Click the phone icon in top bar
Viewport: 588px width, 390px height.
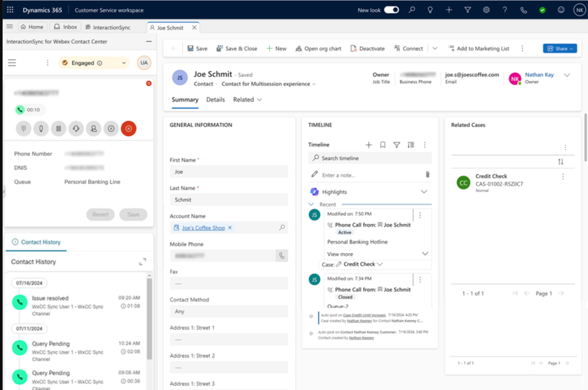tap(524, 10)
